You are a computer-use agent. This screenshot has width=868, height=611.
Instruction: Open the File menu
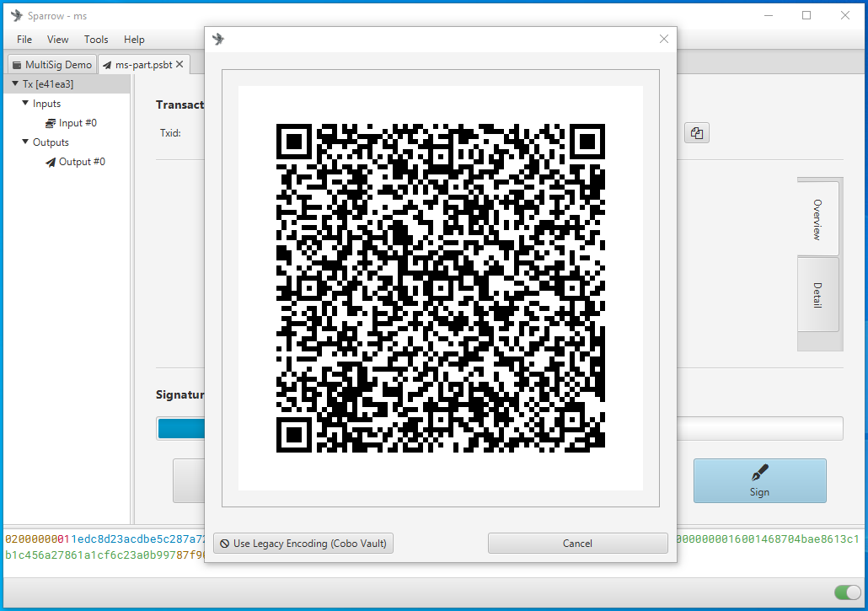point(24,40)
